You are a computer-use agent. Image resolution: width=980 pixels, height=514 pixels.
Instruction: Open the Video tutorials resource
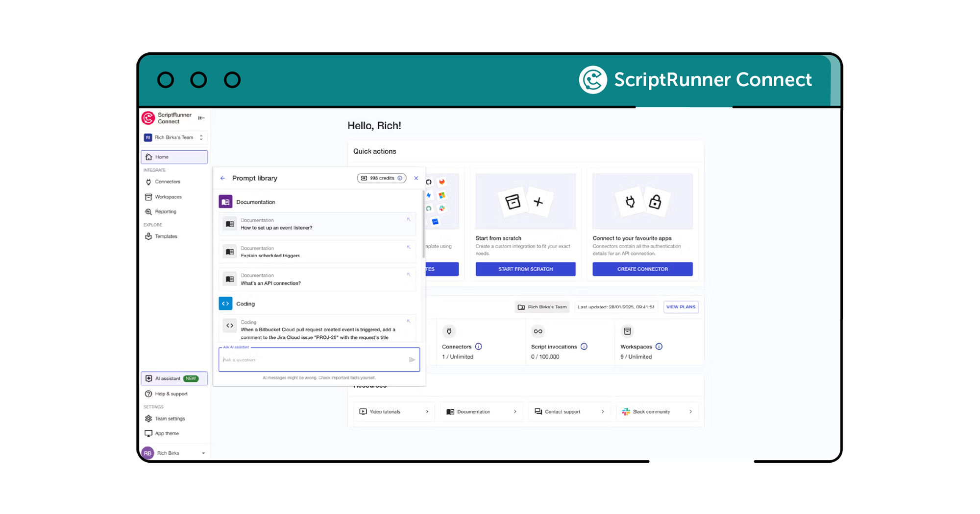pos(394,412)
